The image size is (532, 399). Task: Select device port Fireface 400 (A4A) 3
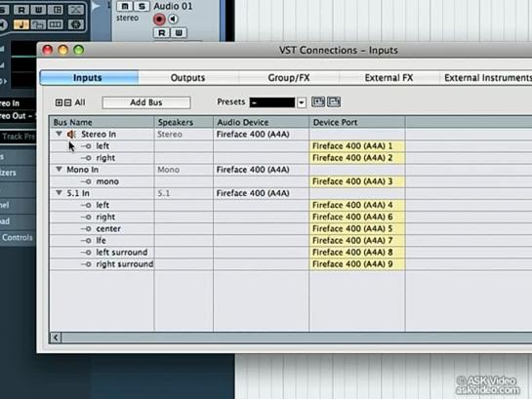pyautogui.click(x=357, y=181)
